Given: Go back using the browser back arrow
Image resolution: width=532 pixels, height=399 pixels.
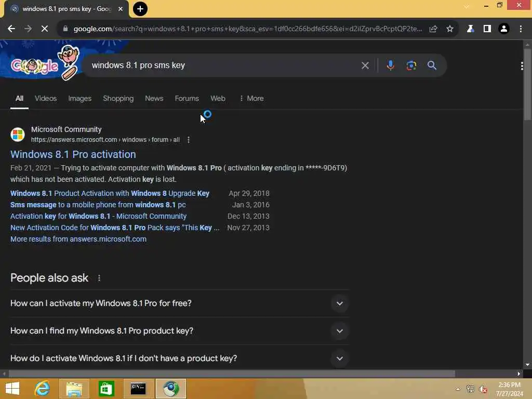Looking at the screenshot, I should point(11,29).
